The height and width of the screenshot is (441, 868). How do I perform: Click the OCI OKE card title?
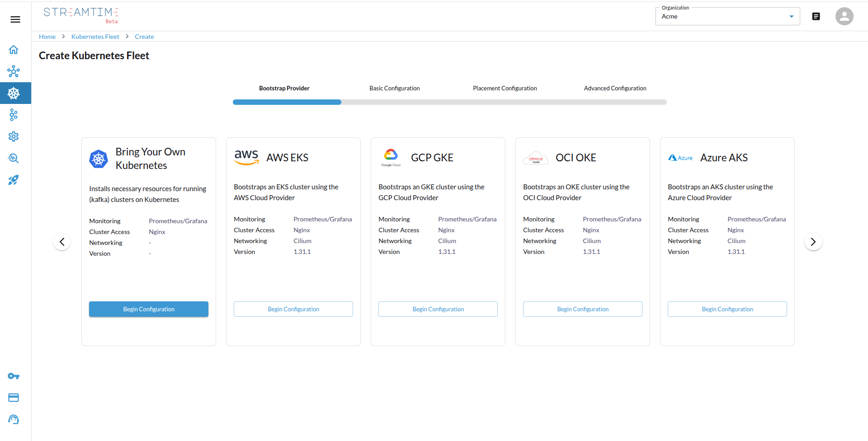click(x=576, y=158)
